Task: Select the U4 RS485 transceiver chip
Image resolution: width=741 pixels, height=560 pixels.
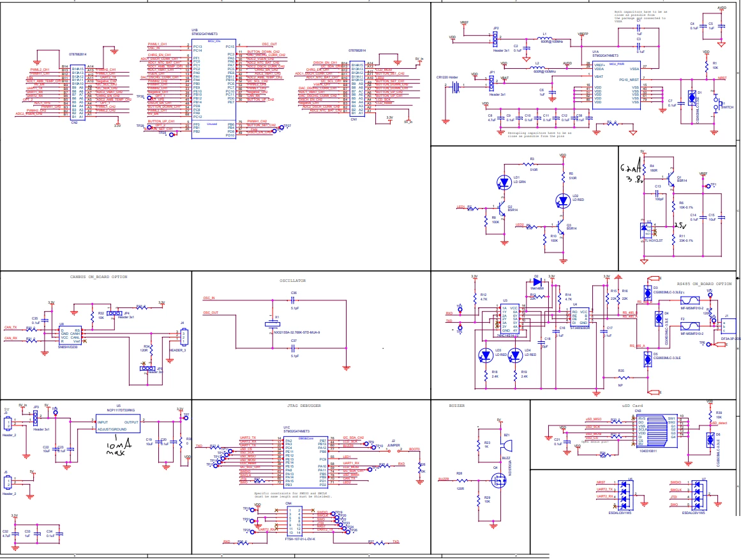Action: [580, 317]
